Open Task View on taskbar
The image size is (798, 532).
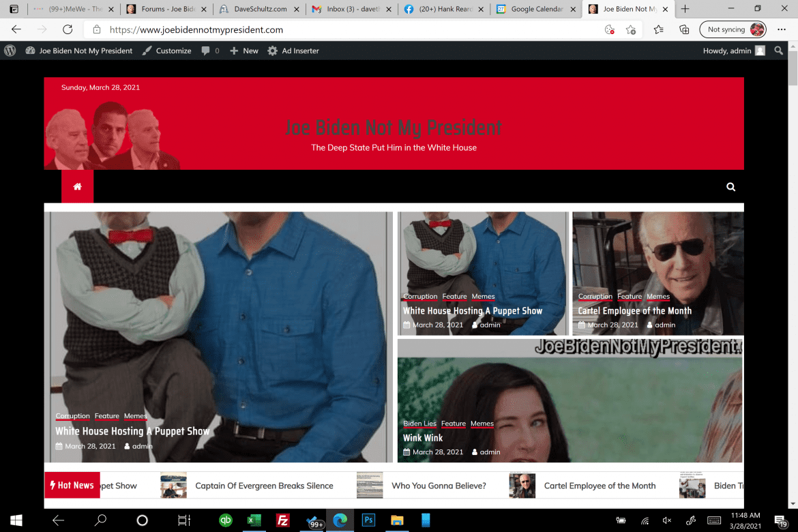183,520
